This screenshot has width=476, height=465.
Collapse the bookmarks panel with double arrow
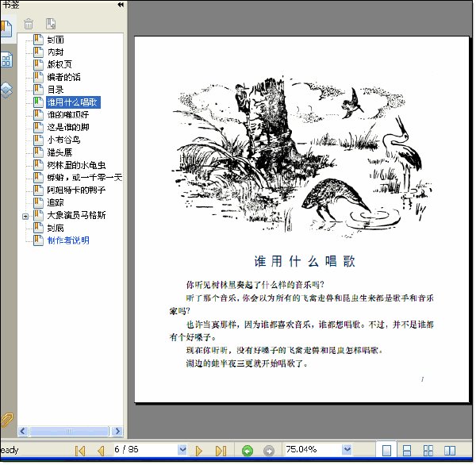pyautogui.click(x=121, y=5)
